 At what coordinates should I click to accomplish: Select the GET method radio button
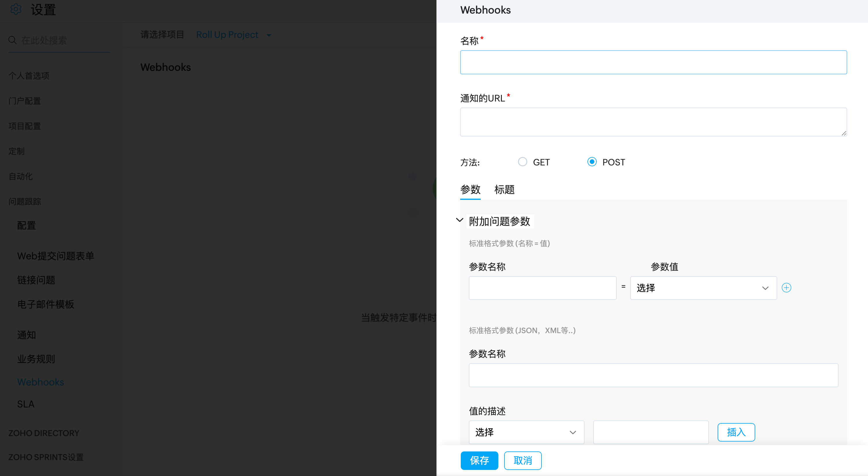pos(522,162)
